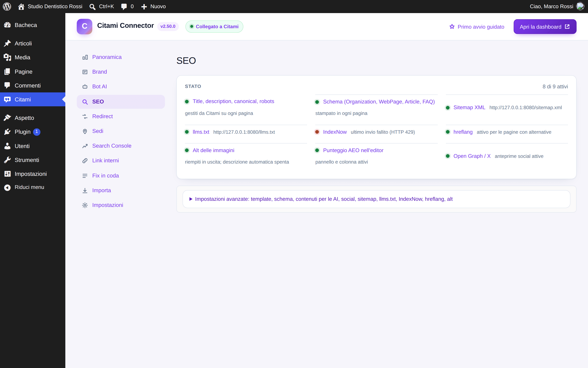Viewport: 588px width, 368px height.
Task: Open Utenti in admin sidebar
Action: [x=32, y=146]
